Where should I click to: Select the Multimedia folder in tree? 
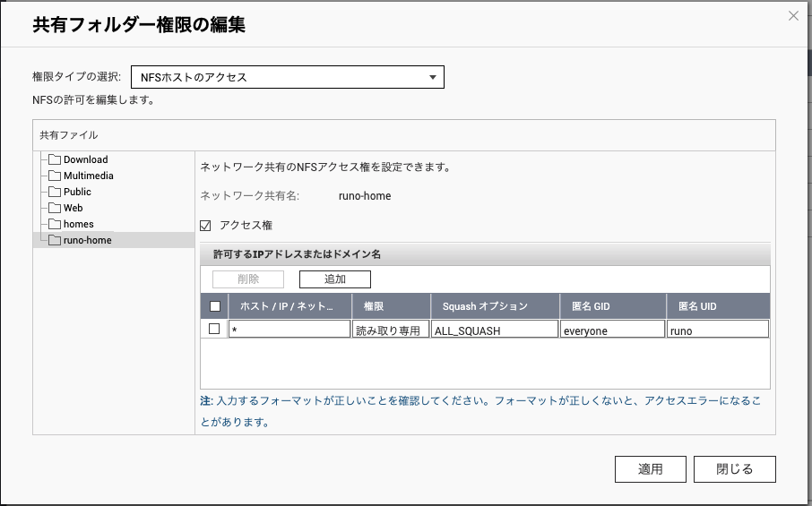click(x=88, y=176)
